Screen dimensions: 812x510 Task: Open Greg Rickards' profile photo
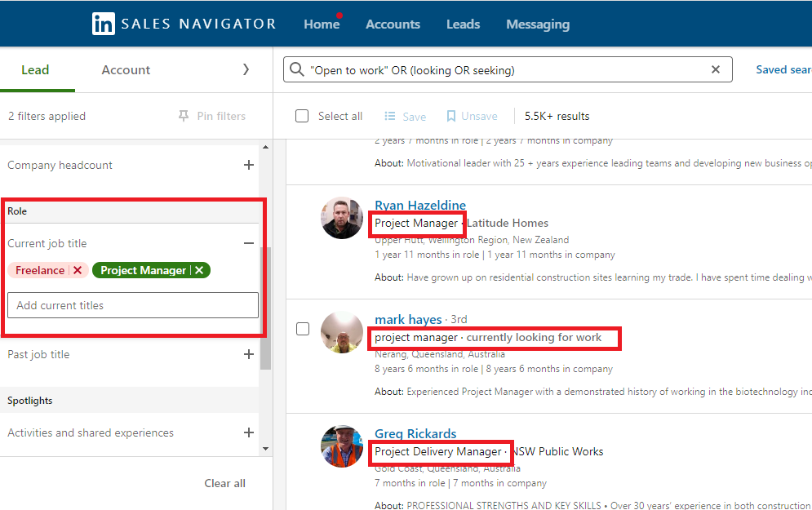[x=342, y=446]
